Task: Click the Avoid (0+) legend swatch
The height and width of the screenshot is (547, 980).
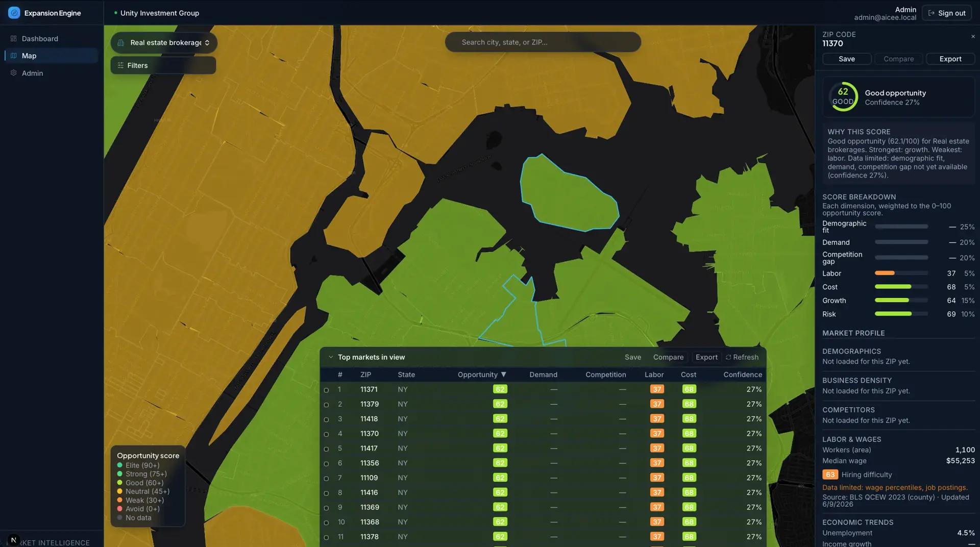Action: (x=119, y=509)
